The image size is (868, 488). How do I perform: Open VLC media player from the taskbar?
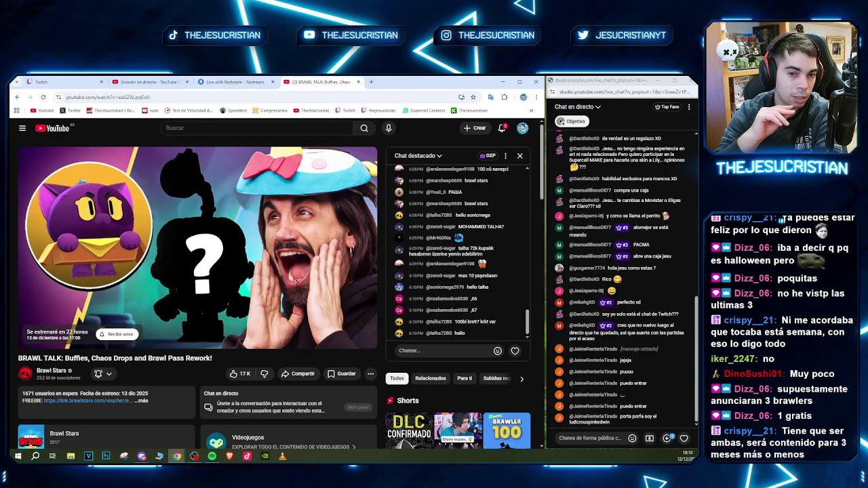[x=282, y=456]
